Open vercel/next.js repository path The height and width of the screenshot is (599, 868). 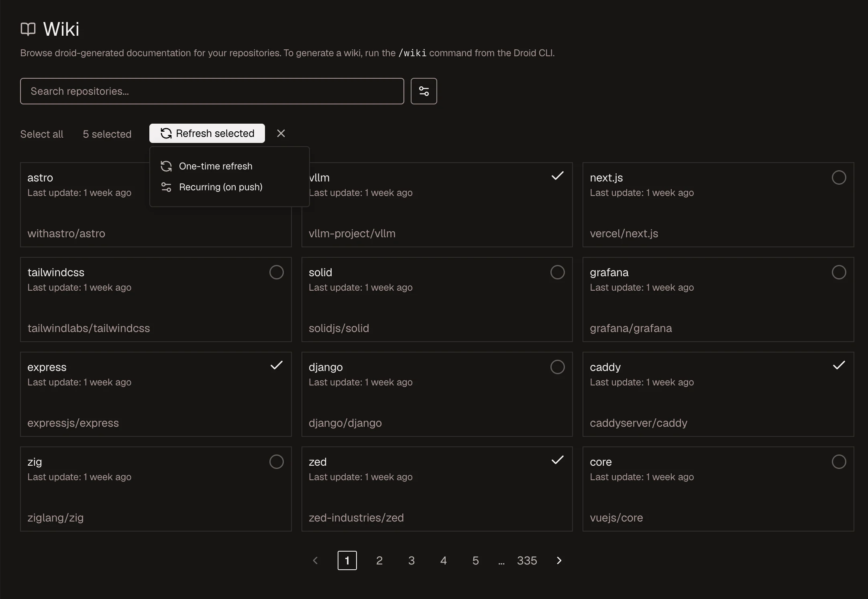pos(624,234)
